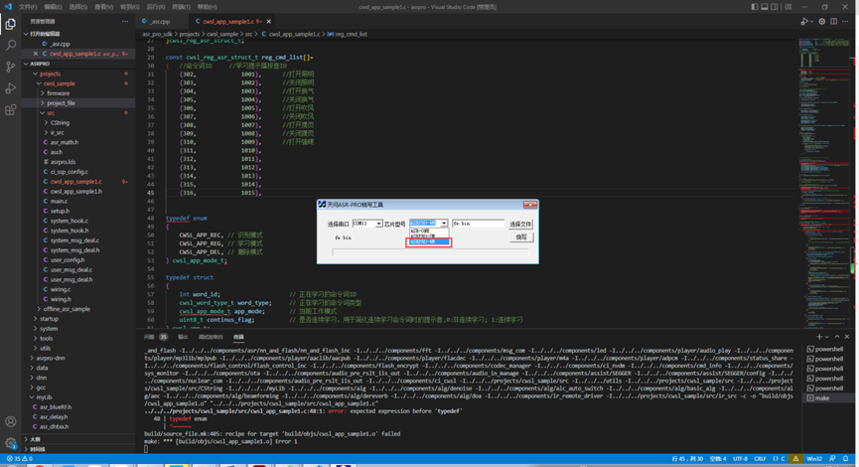Close the terminal panel
Screen dimensions: 859x467
(846, 337)
